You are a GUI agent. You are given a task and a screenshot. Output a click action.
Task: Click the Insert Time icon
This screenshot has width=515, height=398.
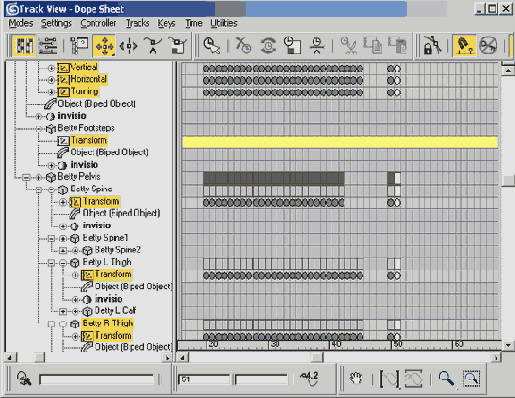point(317,45)
